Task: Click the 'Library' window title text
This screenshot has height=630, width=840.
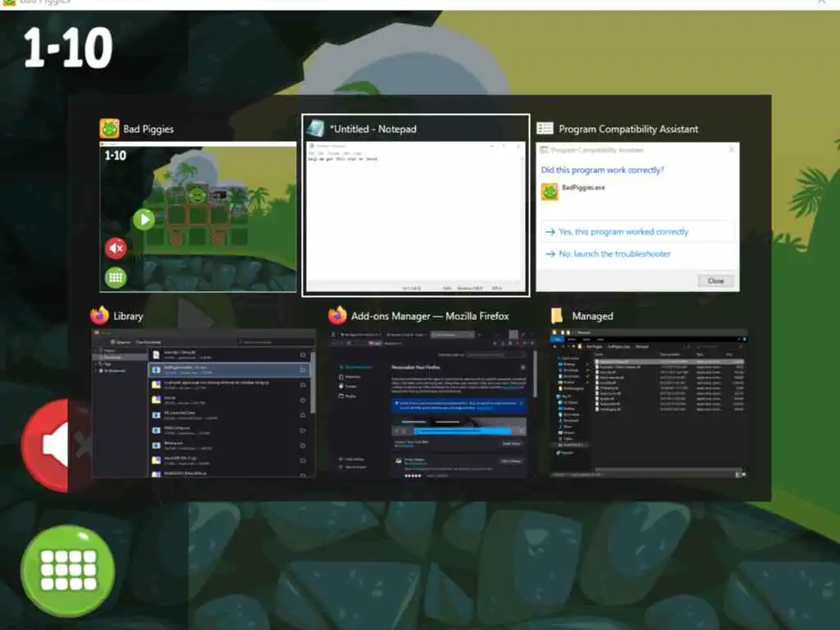Action: (129, 316)
